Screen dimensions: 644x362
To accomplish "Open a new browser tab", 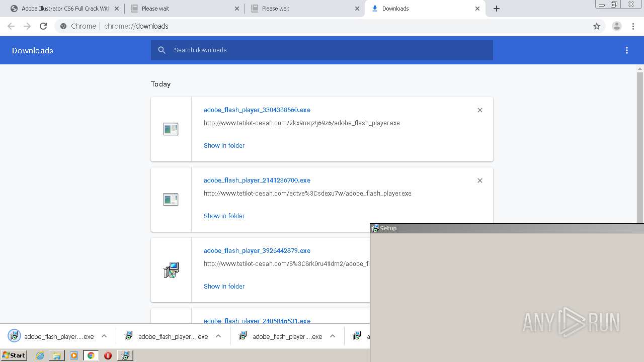I will point(497,9).
